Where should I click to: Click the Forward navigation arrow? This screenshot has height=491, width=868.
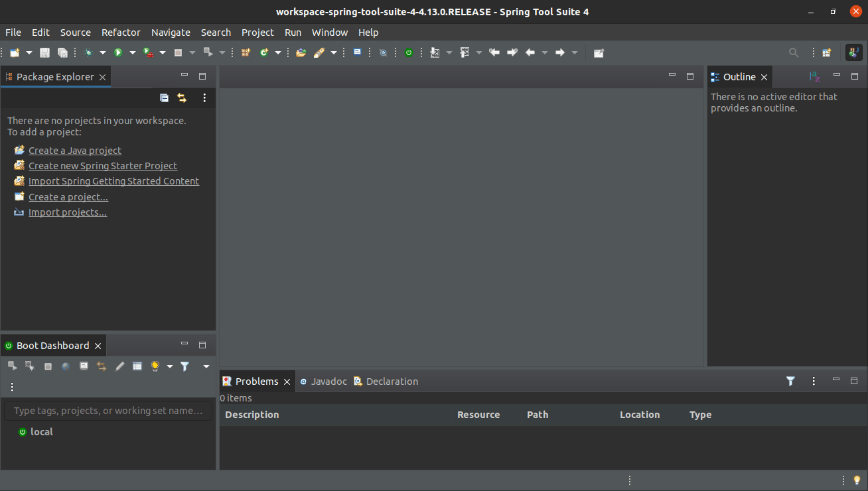pyautogui.click(x=560, y=52)
